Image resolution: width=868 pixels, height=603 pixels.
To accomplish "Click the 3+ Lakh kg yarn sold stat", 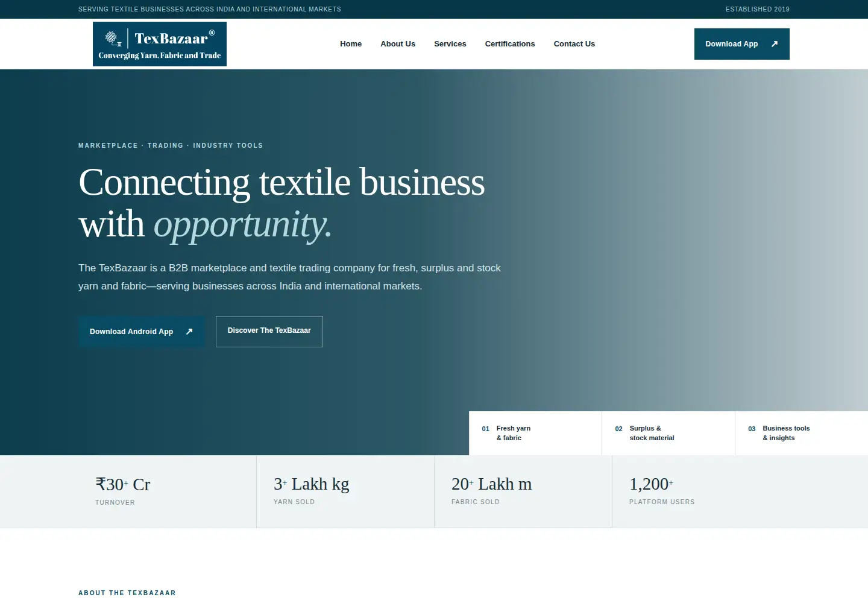I will click(311, 484).
